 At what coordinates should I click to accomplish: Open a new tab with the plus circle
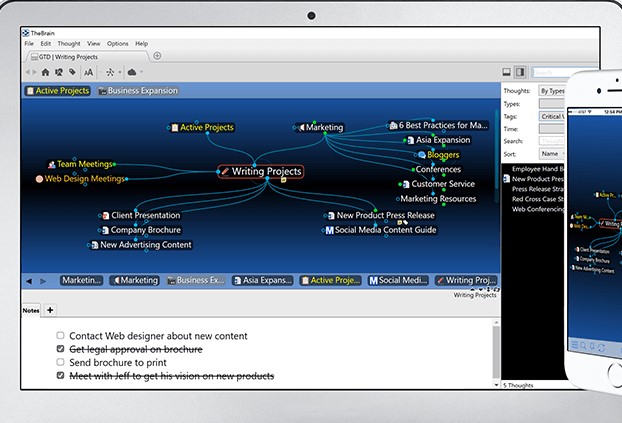(x=157, y=56)
